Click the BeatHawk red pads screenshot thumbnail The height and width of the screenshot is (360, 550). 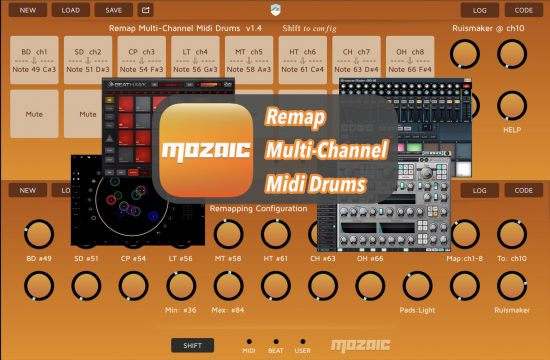(x=130, y=126)
